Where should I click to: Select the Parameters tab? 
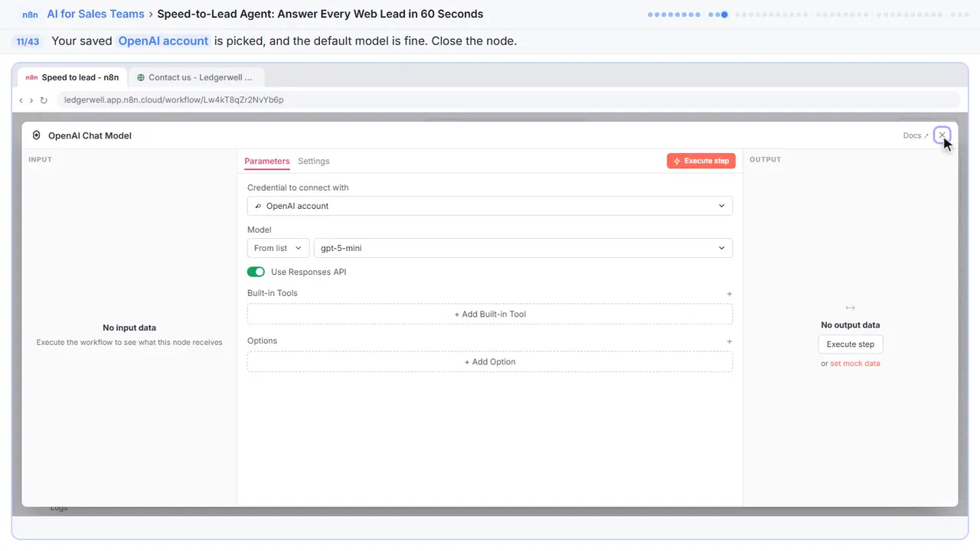pyautogui.click(x=267, y=161)
